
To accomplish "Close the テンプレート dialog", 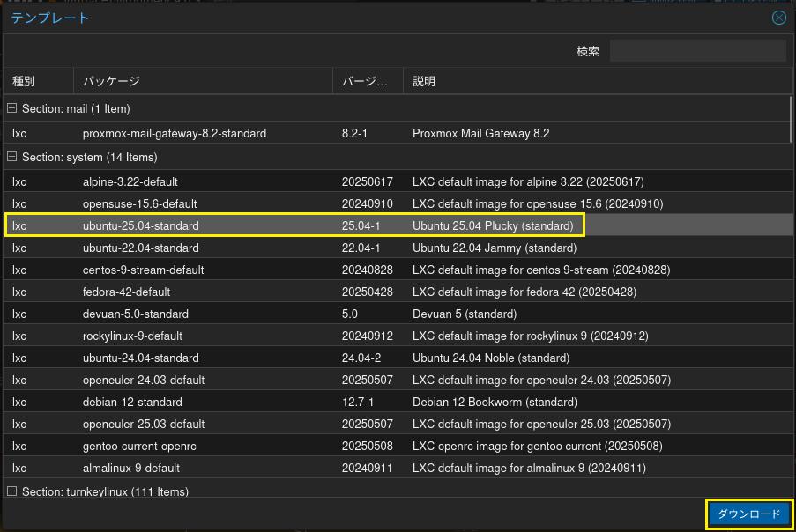I will [x=778, y=18].
